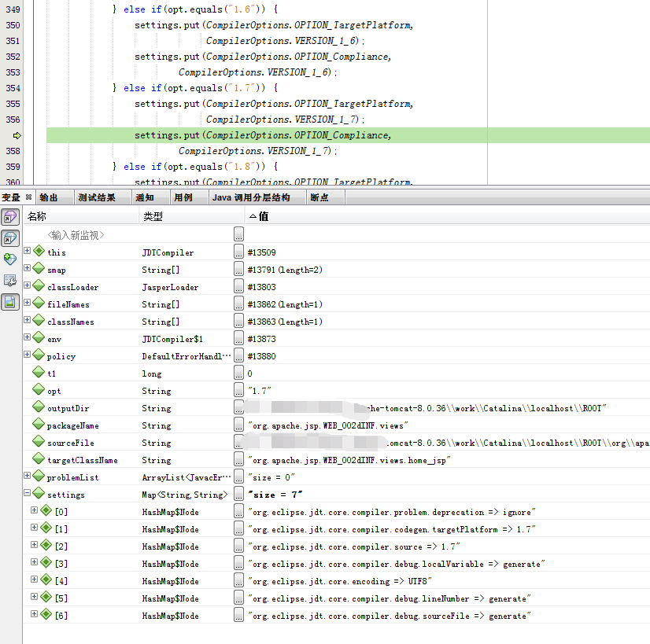This screenshot has height=644, width=650.
Task: Open value editor button for 'problemList' row
Action: (238, 477)
